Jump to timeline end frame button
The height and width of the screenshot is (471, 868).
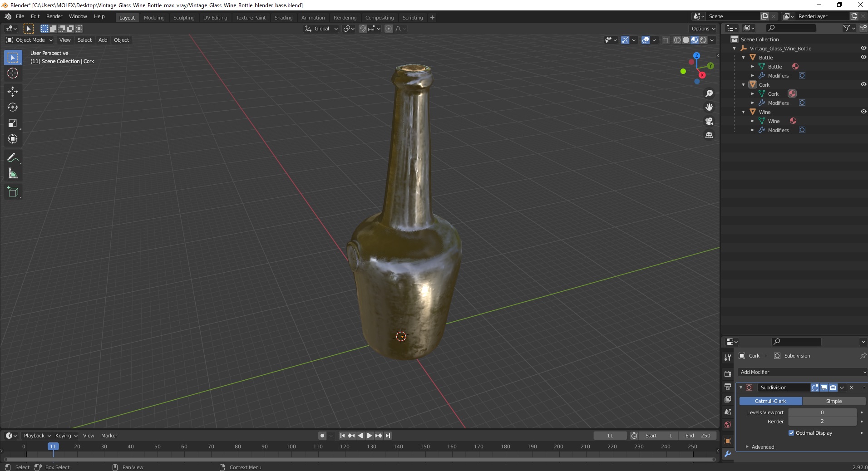pyautogui.click(x=388, y=436)
